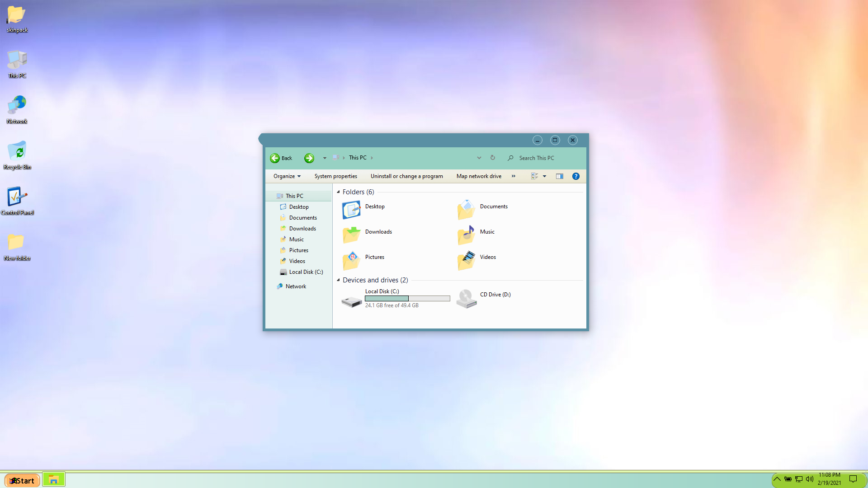Open Recycle Bin on the desktop
The image size is (868, 488).
click(x=17, y=152)
